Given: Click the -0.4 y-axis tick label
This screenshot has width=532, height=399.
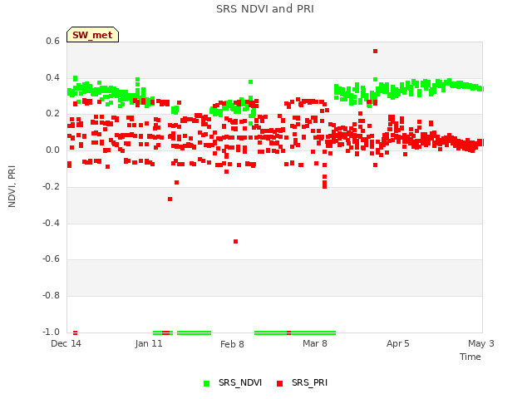Looking at the screenshot, I should point(51,223).
